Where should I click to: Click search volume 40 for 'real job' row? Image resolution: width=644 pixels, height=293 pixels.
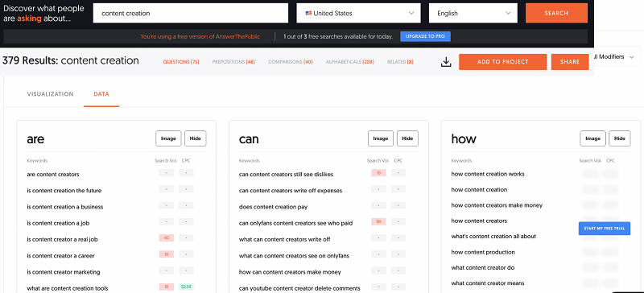click(x=167, y=238)
